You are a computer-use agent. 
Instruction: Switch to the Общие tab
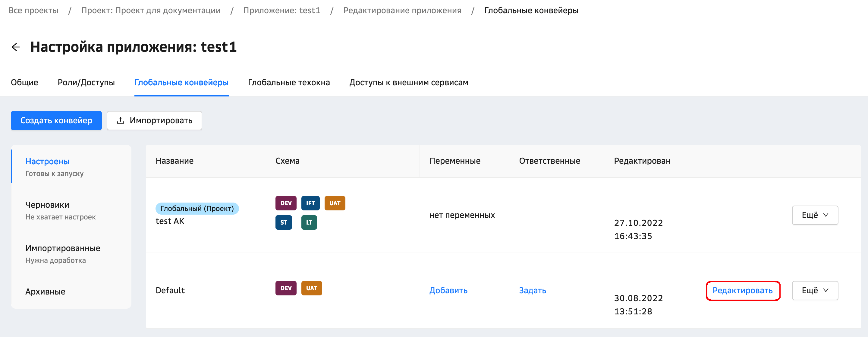(x=24, y=83)
